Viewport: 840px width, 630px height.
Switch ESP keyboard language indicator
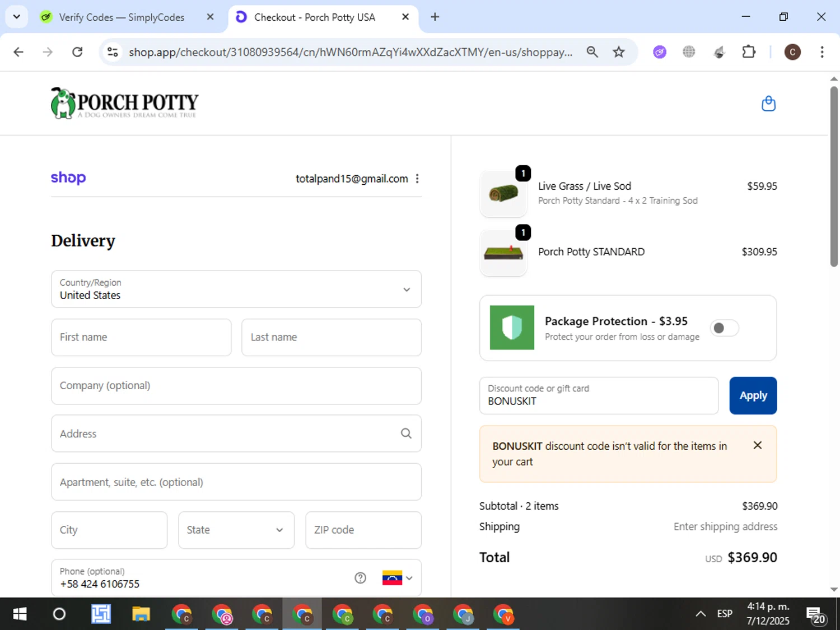click(725, 614)
